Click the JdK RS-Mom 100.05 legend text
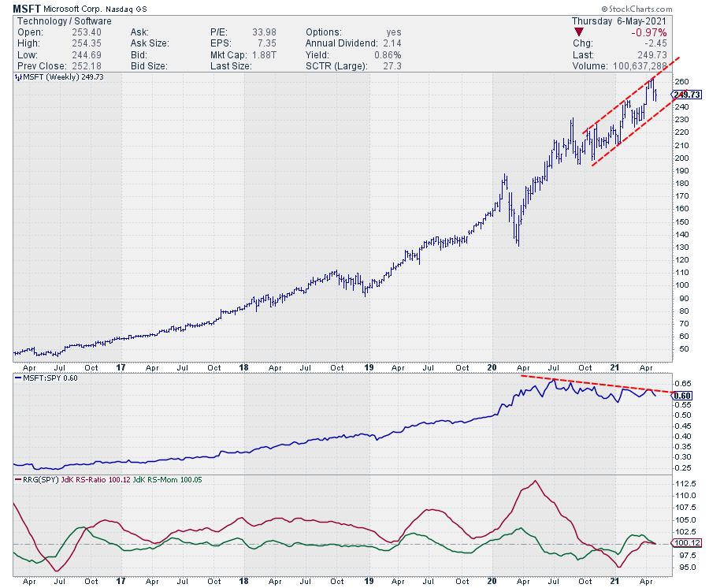 [167, 479]
